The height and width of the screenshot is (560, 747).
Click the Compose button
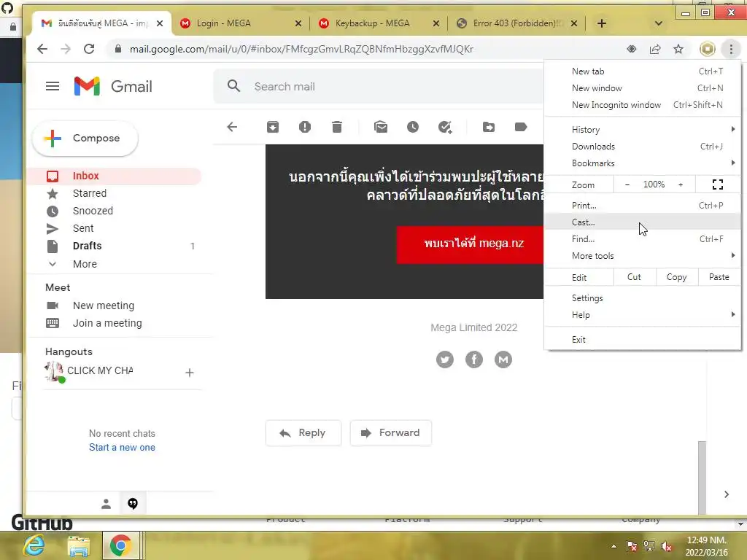85,138
